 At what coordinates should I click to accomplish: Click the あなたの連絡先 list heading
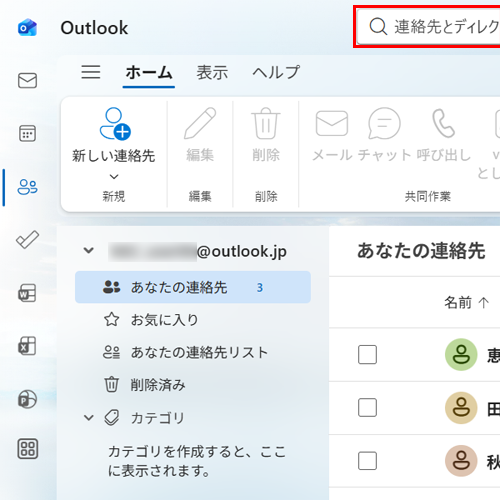421,251
